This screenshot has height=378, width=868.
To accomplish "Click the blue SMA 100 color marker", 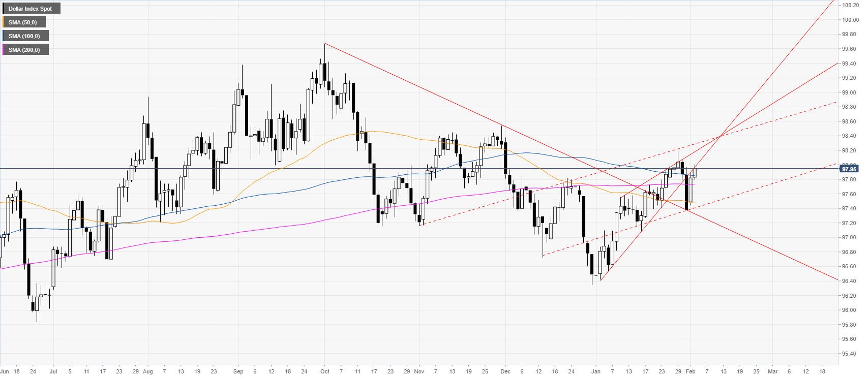I will pos(3,36).
